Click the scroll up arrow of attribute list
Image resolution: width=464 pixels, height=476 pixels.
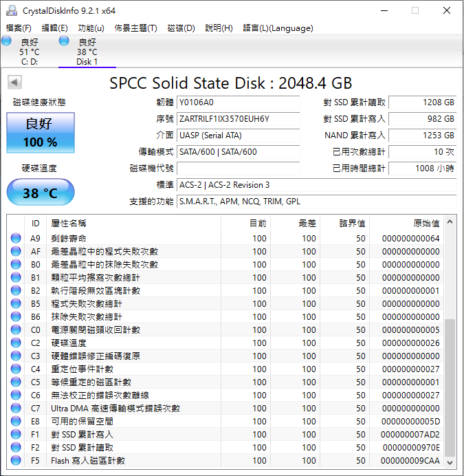450,222
